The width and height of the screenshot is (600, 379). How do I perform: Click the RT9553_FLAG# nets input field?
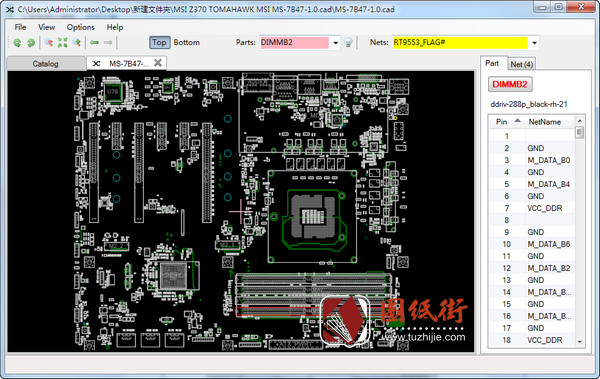tap(460, 42)
